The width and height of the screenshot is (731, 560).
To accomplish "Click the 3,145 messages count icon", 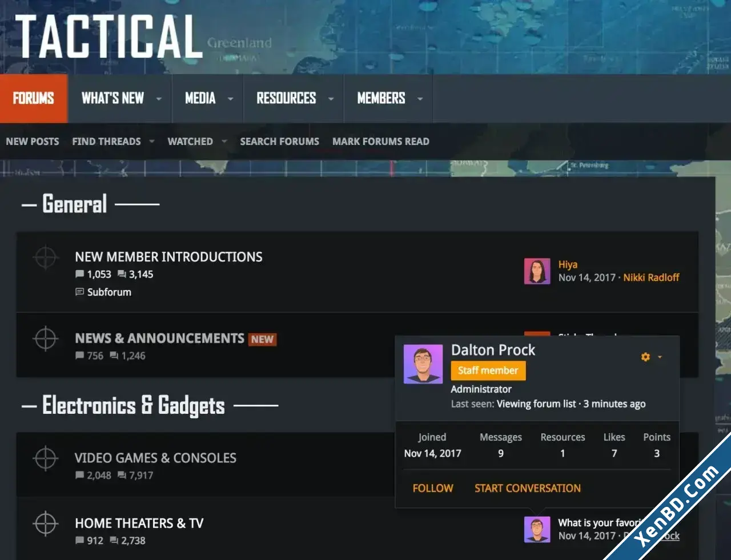I will (x=122, y=275).
